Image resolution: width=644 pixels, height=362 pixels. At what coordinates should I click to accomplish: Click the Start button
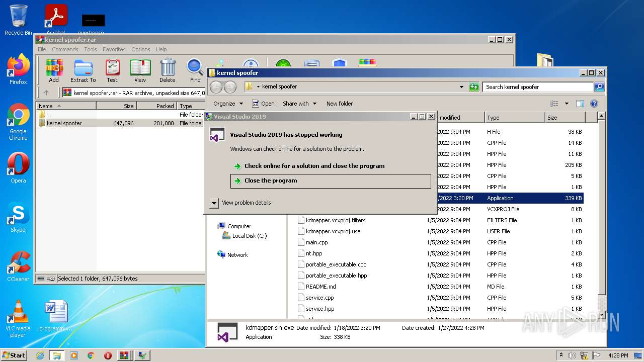[x=14, y=355]
